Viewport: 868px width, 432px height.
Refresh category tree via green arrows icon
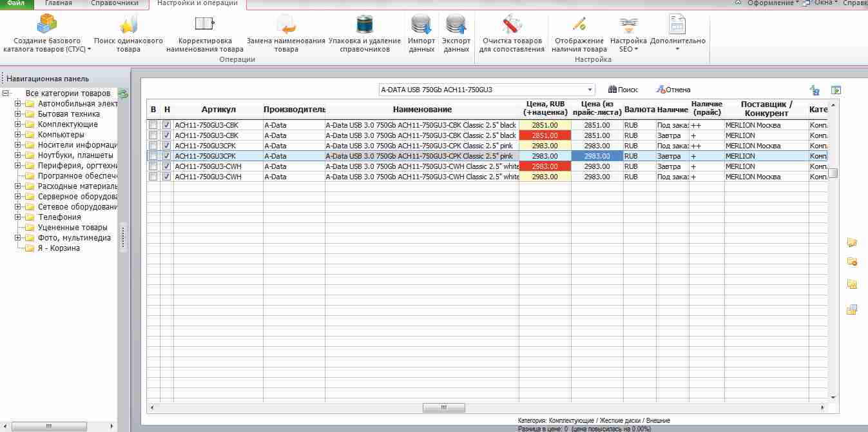[123, 94]
